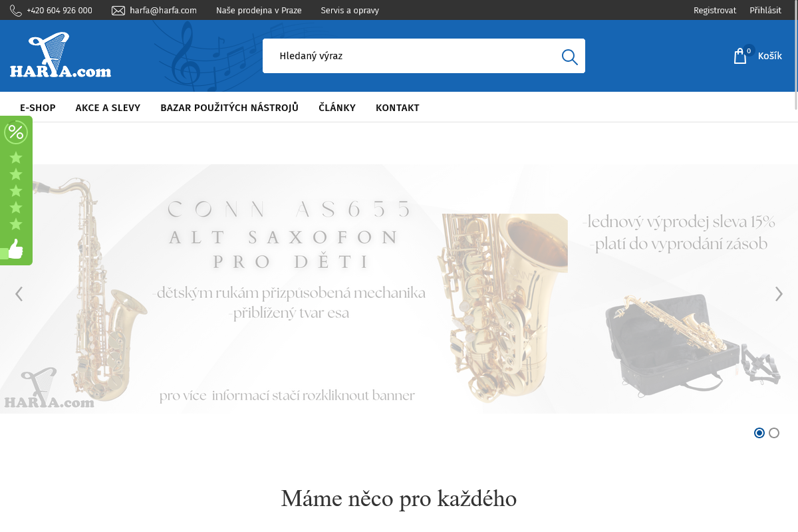Click the Přihlásit login link

(765, 10)
